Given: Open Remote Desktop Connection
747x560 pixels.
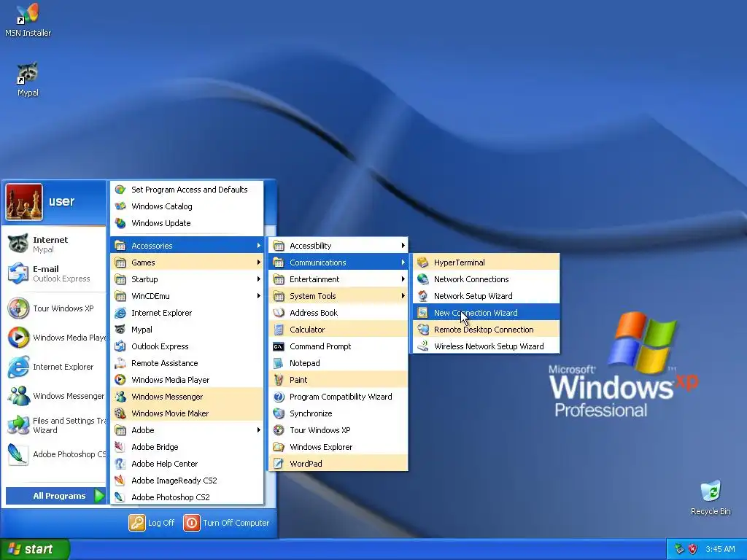Looking at the screenshot, I should point(486,330).
